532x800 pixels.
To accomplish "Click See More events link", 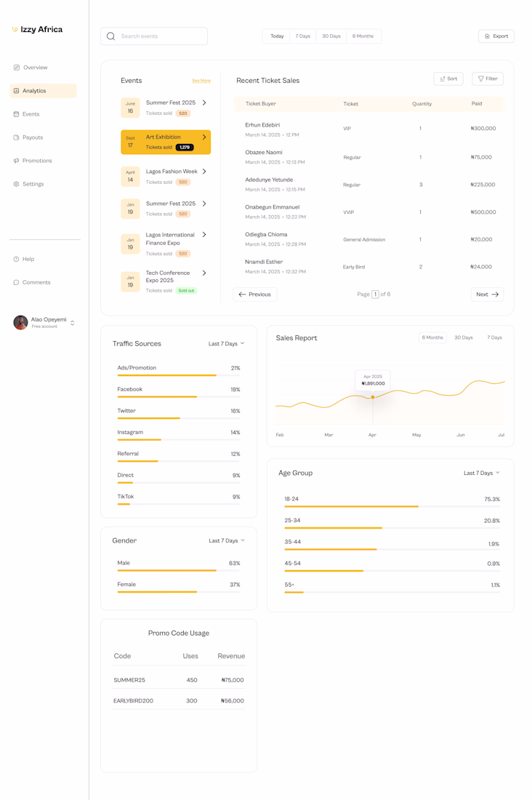I will tap(201, 81).
